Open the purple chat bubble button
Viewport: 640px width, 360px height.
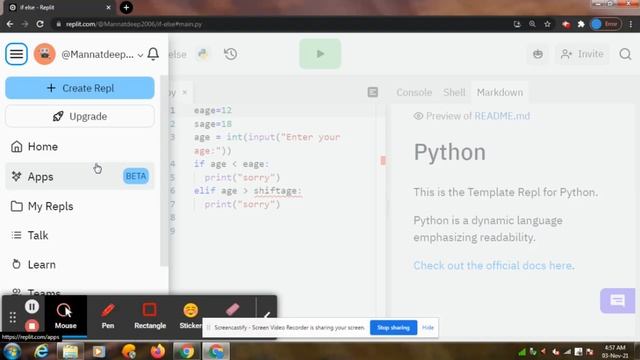pos(617,301)
